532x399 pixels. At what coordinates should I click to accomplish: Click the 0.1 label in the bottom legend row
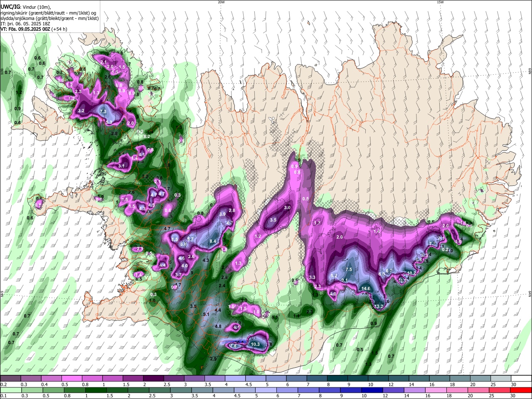(3, 395)
